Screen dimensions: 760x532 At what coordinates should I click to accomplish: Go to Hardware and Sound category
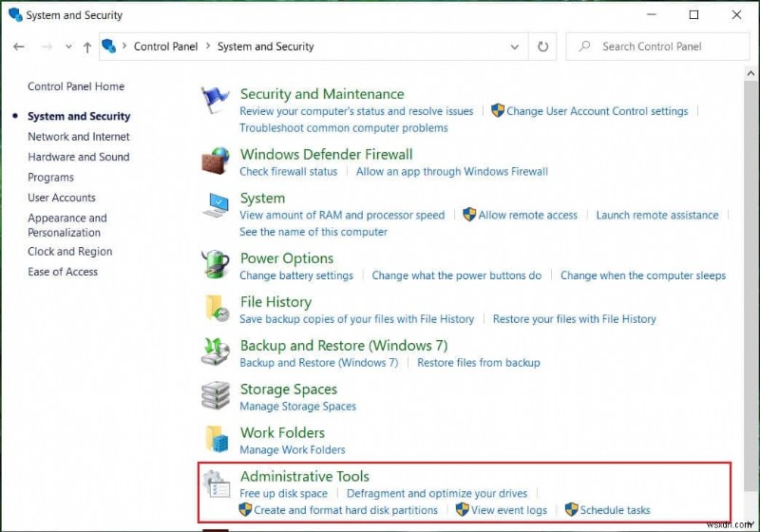point(78,157)
